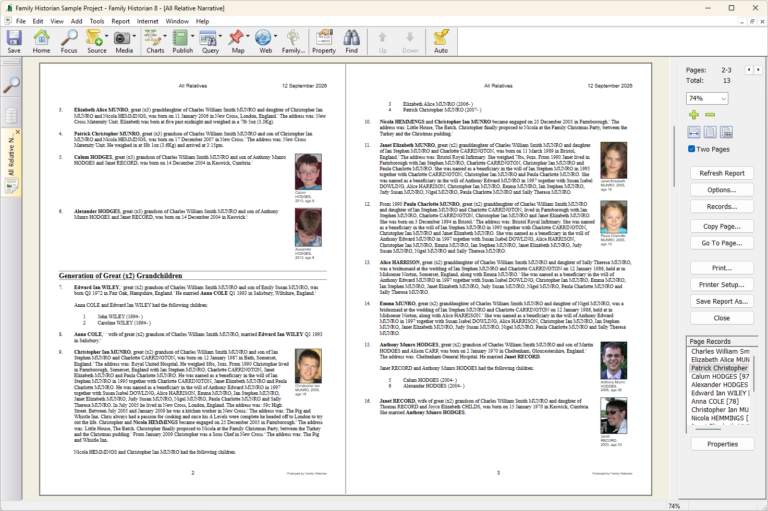Open the Edit menu

coord(38,21)
